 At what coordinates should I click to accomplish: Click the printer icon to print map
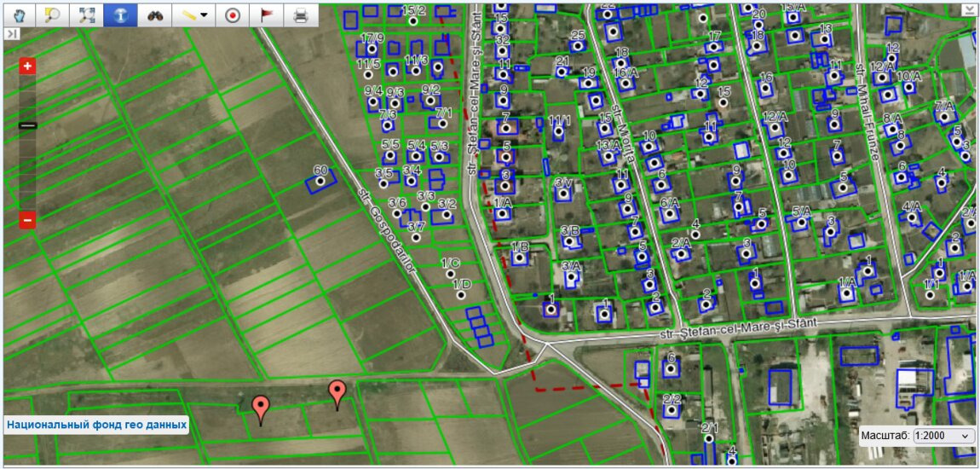300,14
